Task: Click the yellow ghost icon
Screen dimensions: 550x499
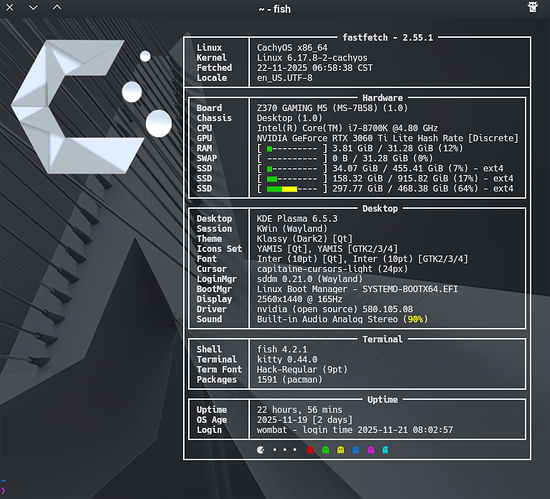Action: click(341, 450)
